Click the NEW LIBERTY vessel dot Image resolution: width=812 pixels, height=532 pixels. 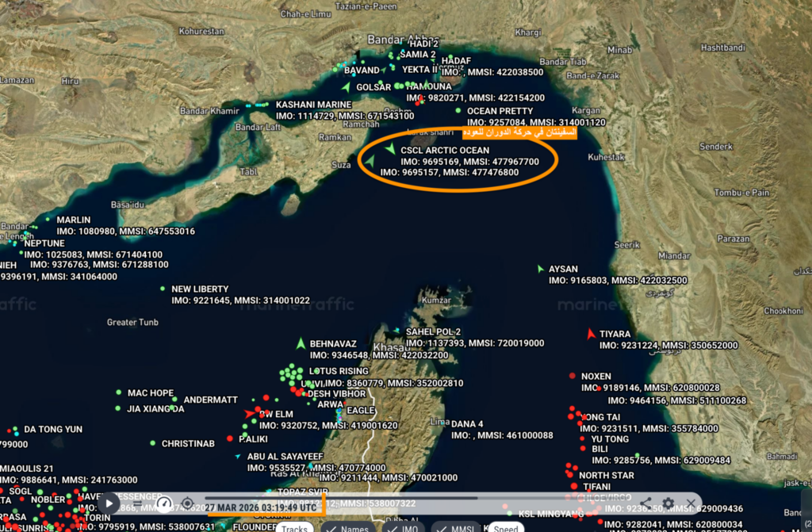click(163, 289)
